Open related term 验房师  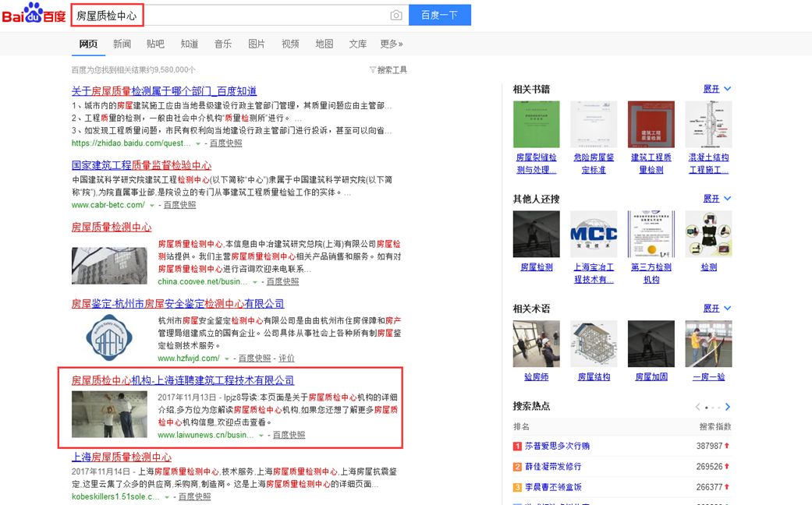pos(537,377)
